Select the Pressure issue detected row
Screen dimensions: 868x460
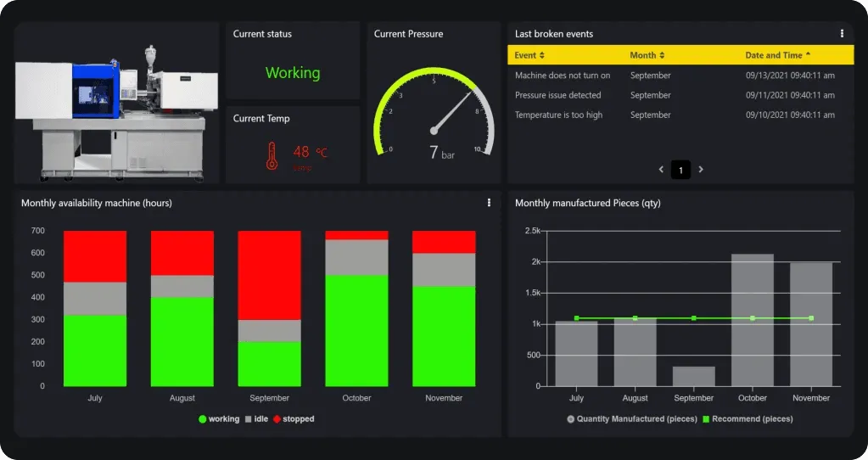pyautogui.click(x=557, y=95)
